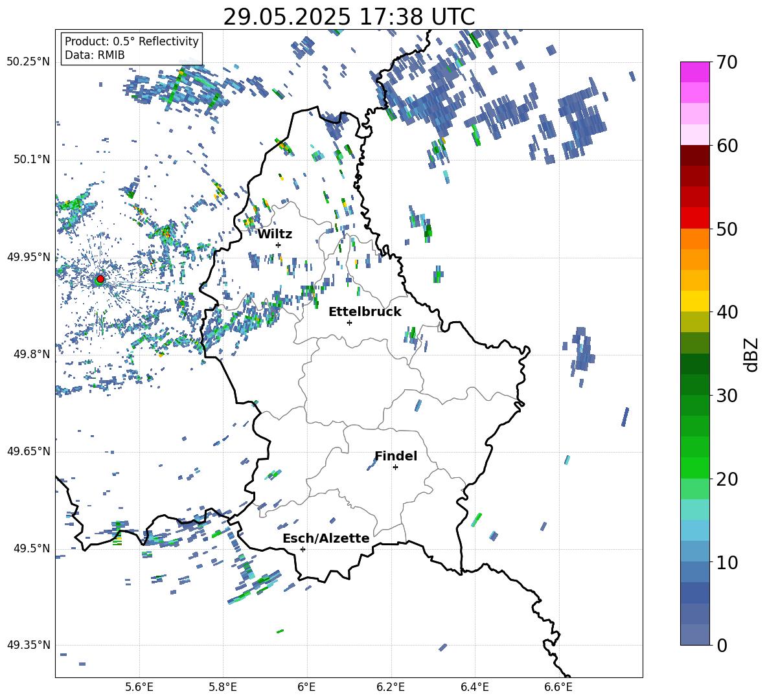Click the 'Wiltz' city label

click(275, 234)
